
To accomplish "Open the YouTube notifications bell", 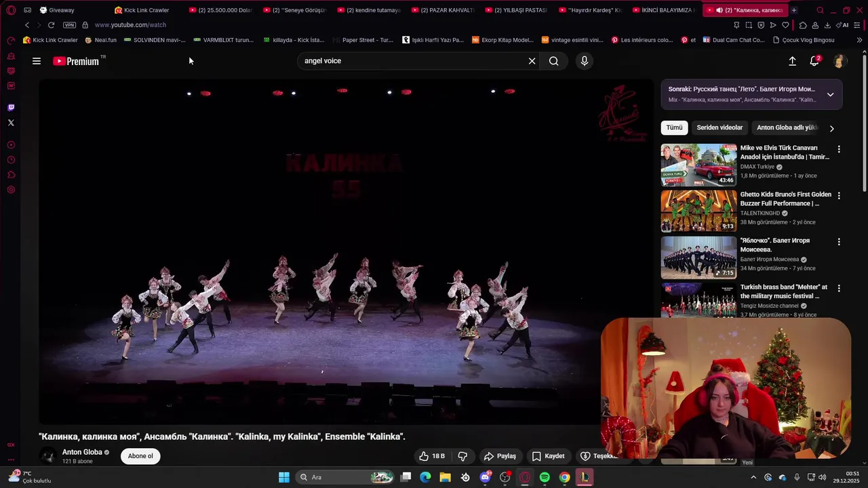I will click(814, 61).
